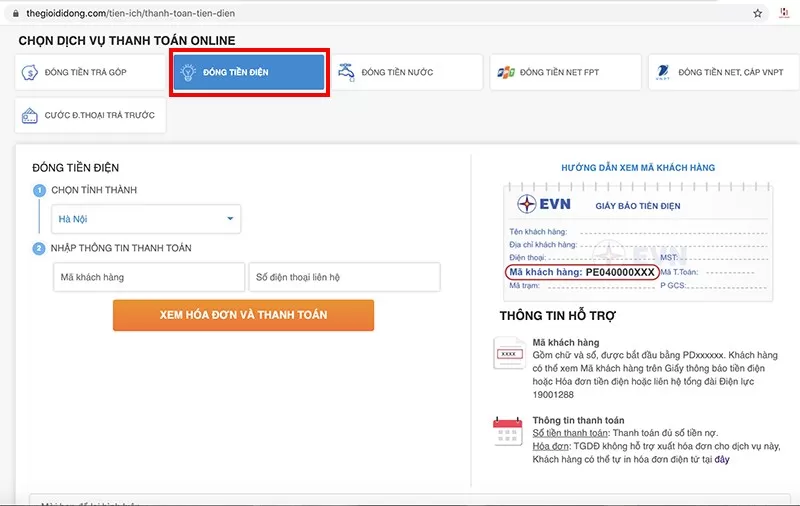Click the lock icon in the address bar
Viewport: 800px width, 506px height.
tap(14, 14)
